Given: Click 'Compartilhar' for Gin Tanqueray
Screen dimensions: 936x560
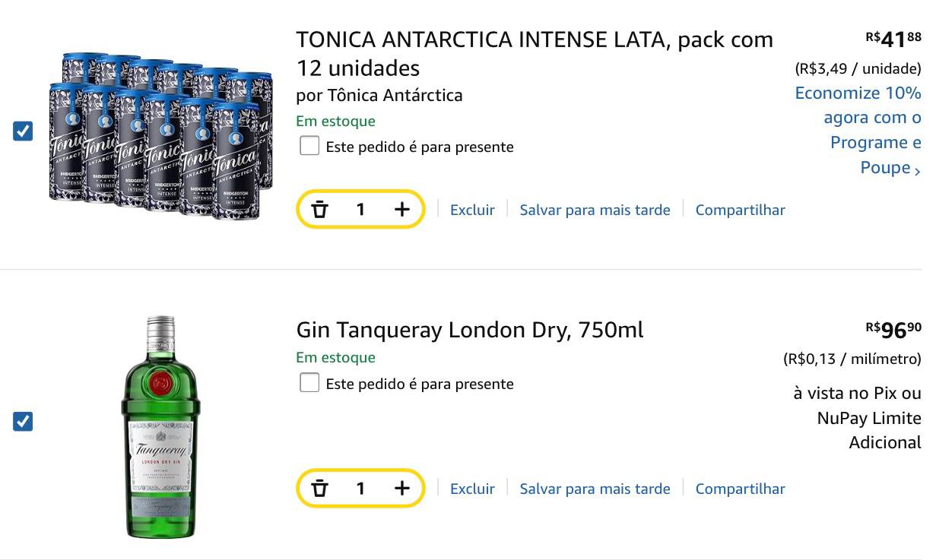Looking at the screenshot, I should [740, 489].
